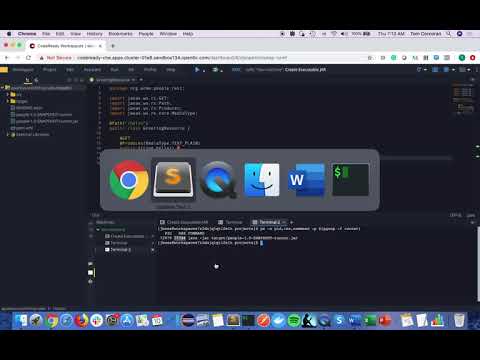
Task: Open Trash from the Dock
Action: coord(459,320)
